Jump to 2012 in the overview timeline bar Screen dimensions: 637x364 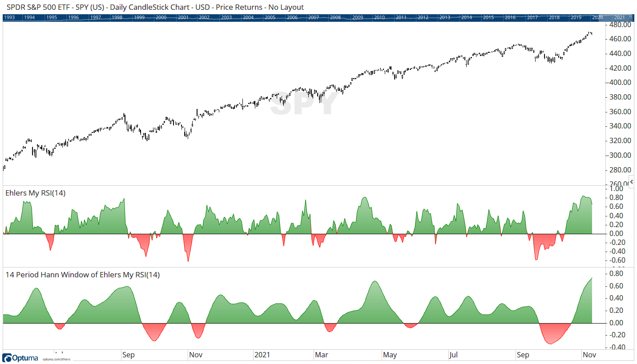click(x=423, y=17)
